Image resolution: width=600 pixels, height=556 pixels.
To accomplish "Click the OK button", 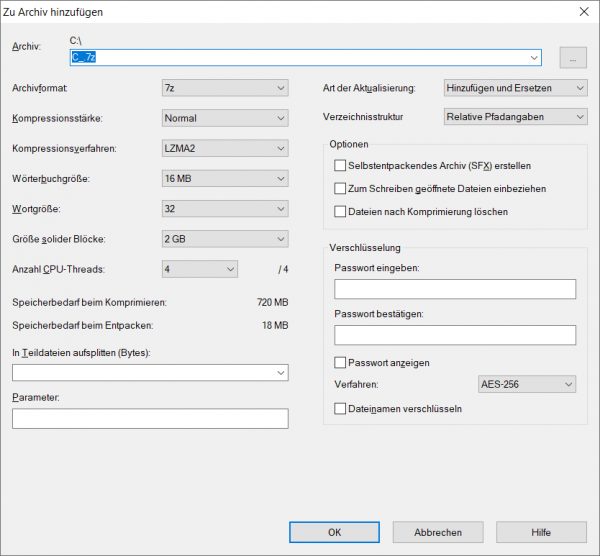I will (x=334, y=532).
